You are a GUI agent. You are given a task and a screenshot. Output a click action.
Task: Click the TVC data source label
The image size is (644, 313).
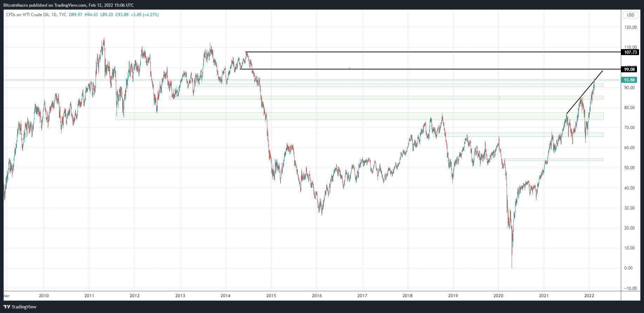tap(63, 15)
